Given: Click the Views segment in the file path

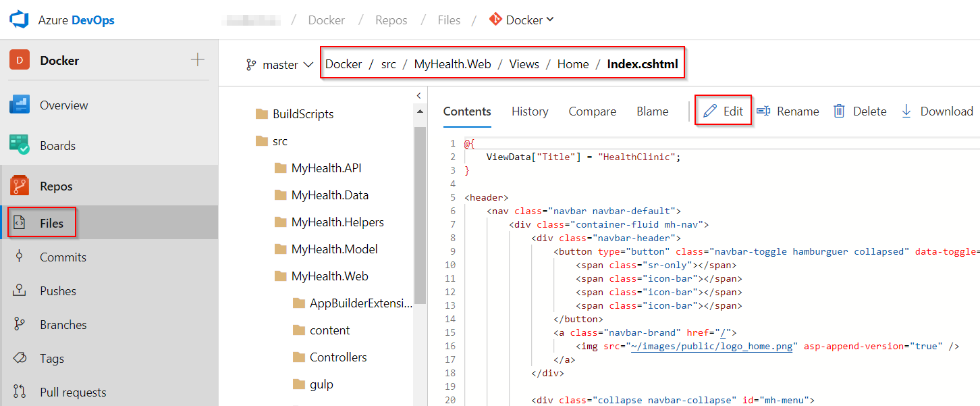Looking at the screenshot, I should 524,64.
